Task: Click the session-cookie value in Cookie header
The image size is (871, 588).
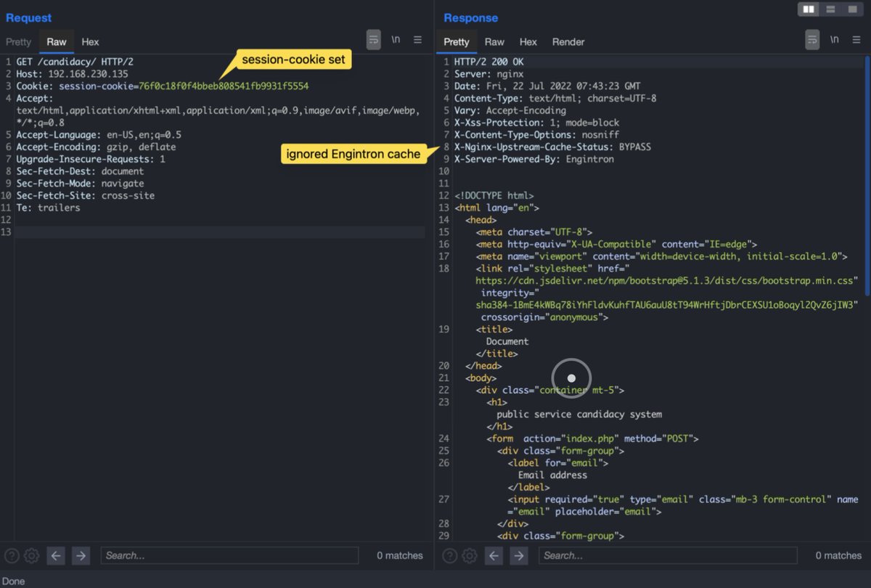Action: point(224,86)
